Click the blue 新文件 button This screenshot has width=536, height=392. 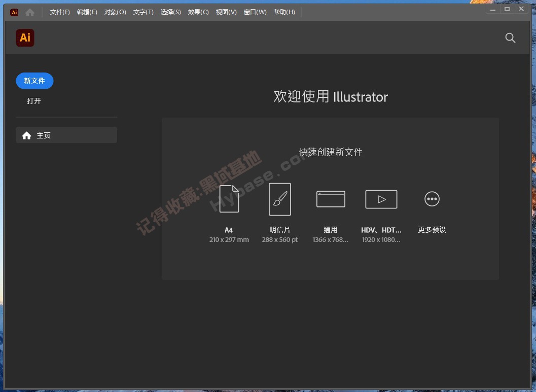pos(34,81)
